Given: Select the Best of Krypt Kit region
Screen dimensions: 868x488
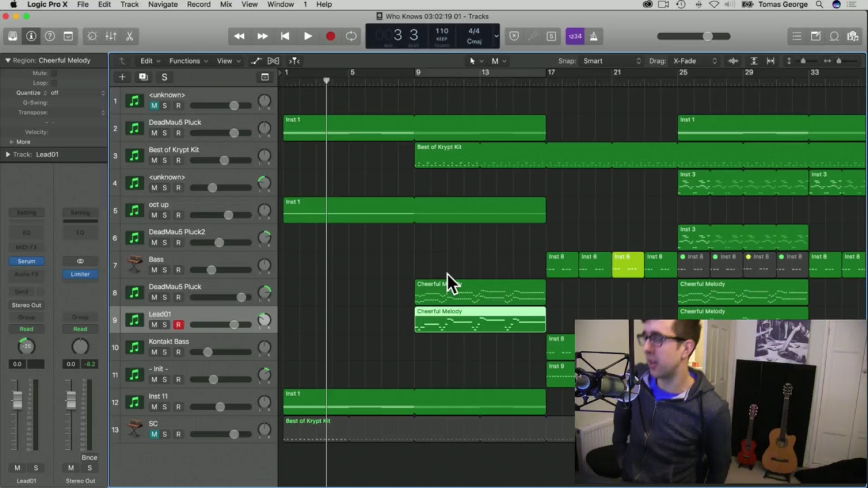Looking at the screenshot, I should (x=640, y=155).
